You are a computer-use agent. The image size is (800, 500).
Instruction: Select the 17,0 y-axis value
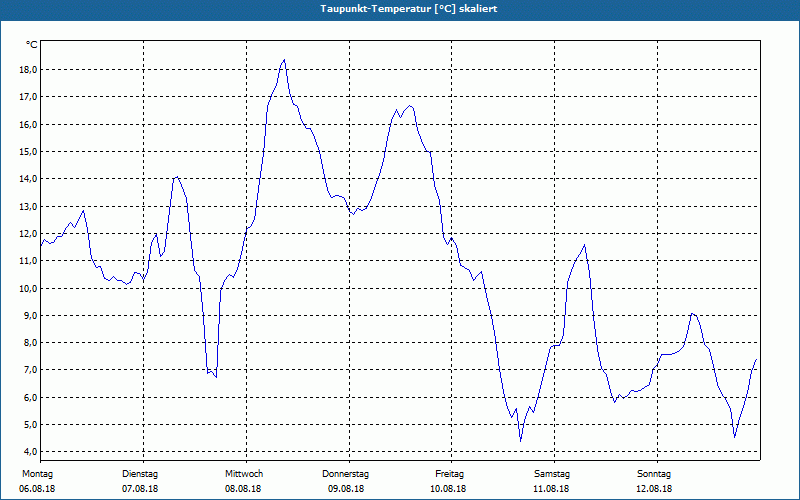28,96
